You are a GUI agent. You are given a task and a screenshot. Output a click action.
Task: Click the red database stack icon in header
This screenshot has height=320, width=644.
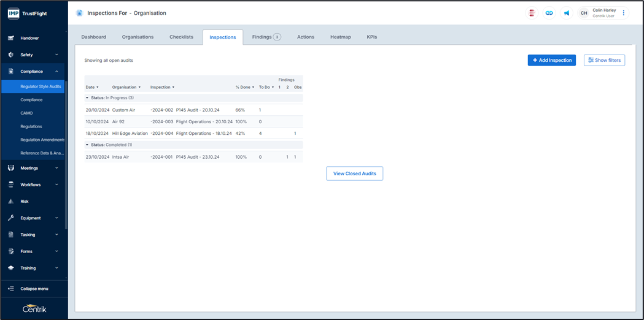click(x=532, y=13)
